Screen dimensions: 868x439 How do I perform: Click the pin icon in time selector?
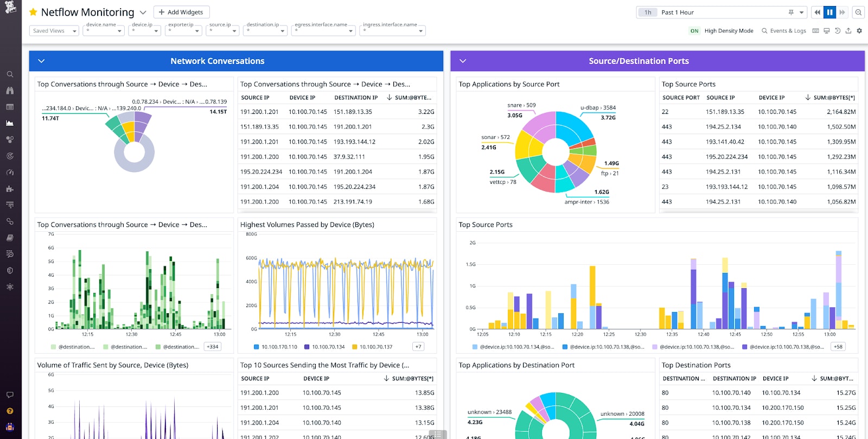[x=791, y=12]
